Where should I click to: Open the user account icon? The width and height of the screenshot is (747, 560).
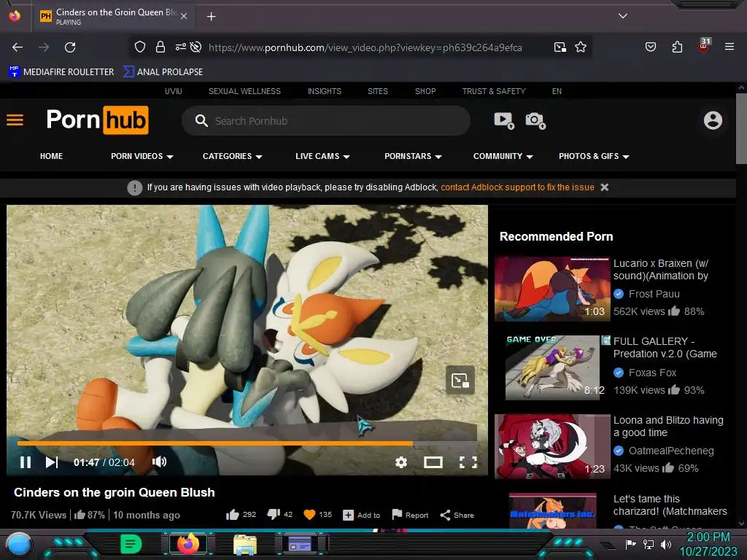(713, 120)
